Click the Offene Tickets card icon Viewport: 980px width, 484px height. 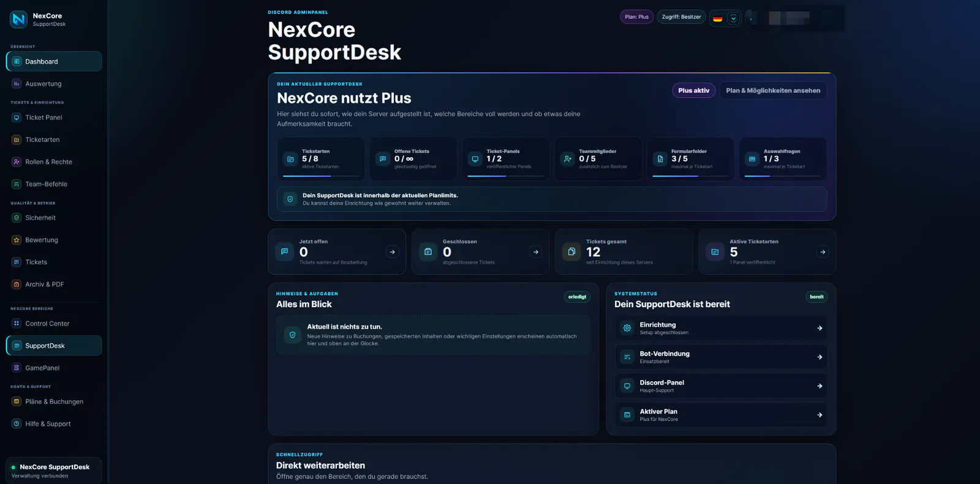pos(383,159)
